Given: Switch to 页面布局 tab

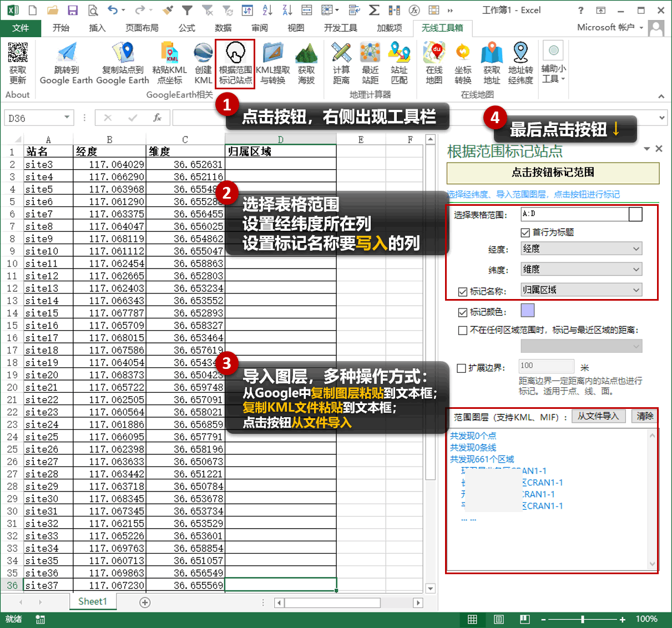Looking at the screenshot, I should pos(142,28).
